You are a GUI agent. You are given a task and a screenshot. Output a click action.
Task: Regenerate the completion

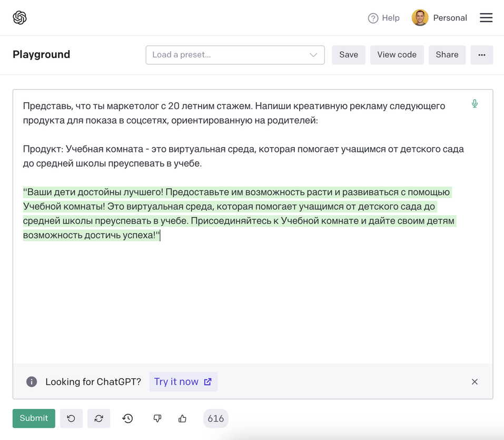(x=98, y=418)
